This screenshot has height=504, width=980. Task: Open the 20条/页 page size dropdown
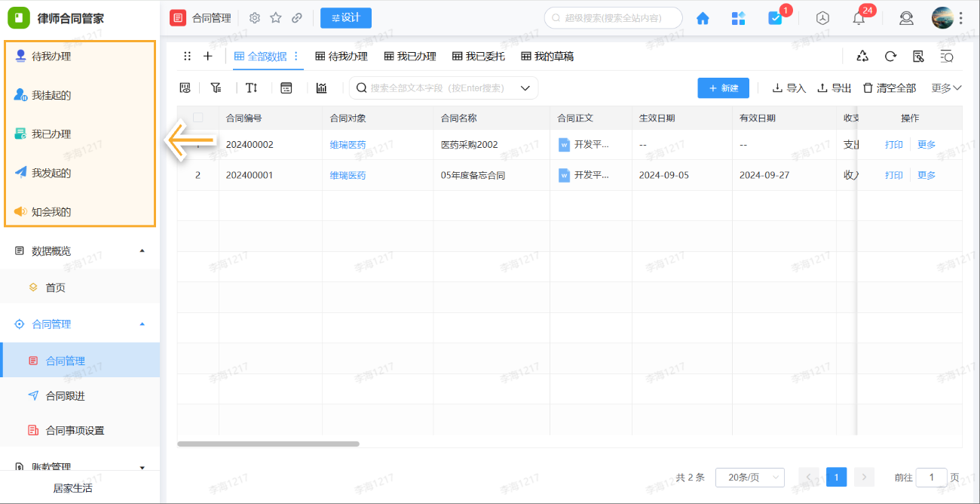[750, 477]
